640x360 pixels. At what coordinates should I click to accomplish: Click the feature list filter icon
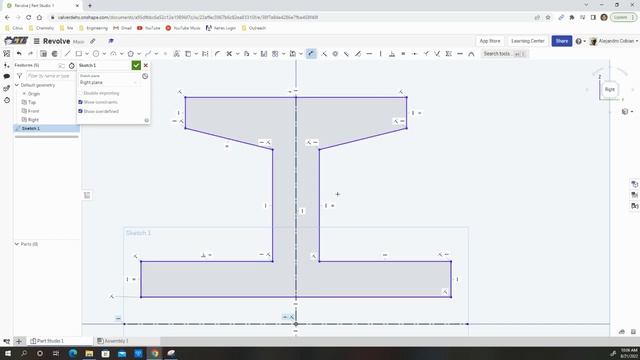(x=19, y=76)
